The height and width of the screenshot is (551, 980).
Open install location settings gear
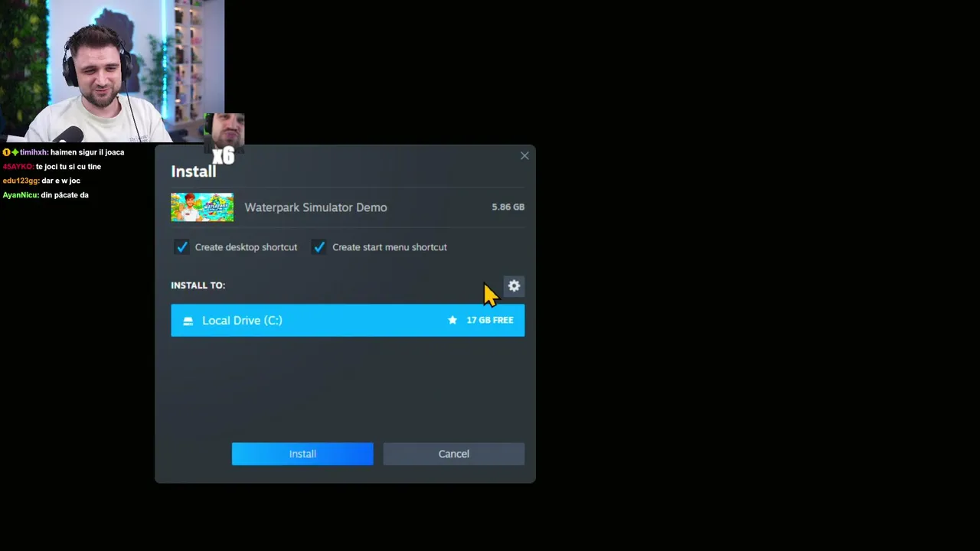[514, 285]
